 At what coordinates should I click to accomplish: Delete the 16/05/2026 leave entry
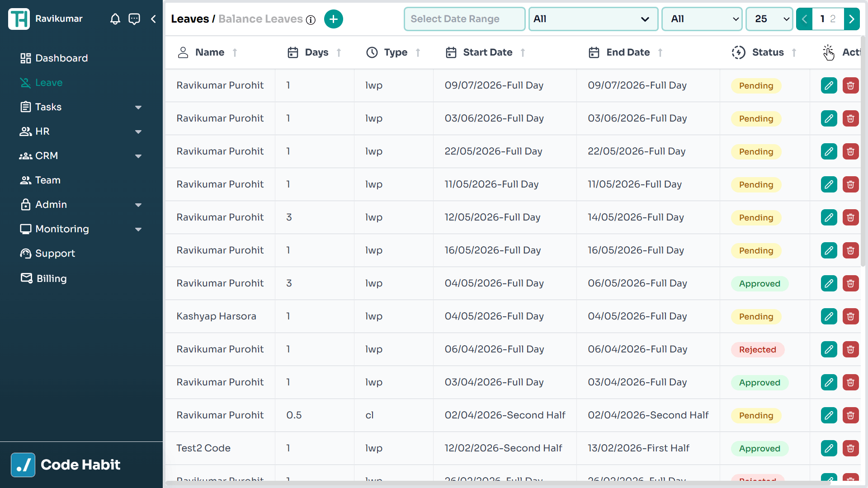851,250
